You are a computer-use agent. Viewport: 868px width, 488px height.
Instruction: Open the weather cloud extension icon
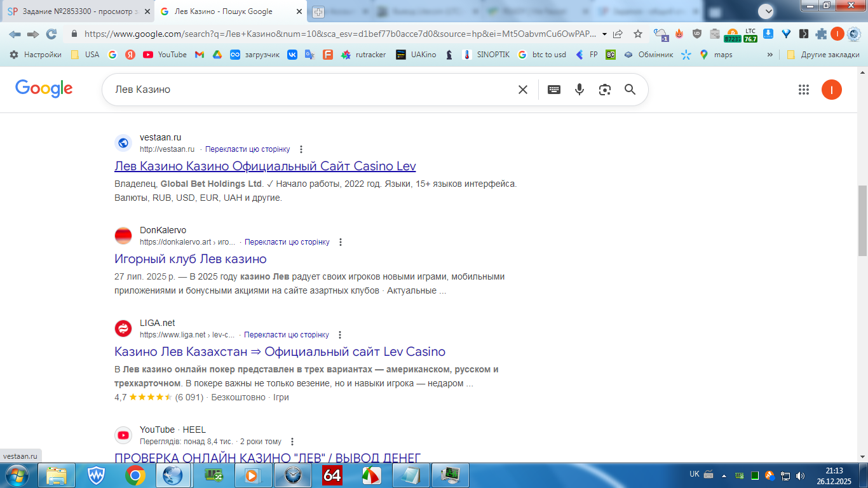pos(661,34)
